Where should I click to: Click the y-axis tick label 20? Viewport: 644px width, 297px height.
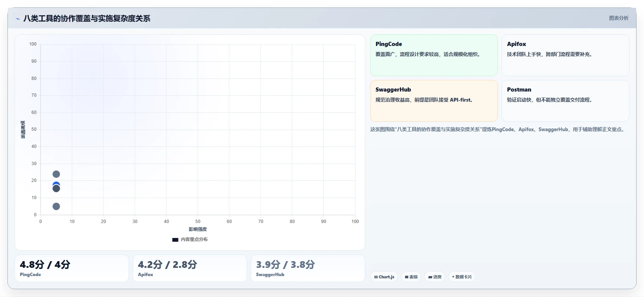tap(34, 180)
